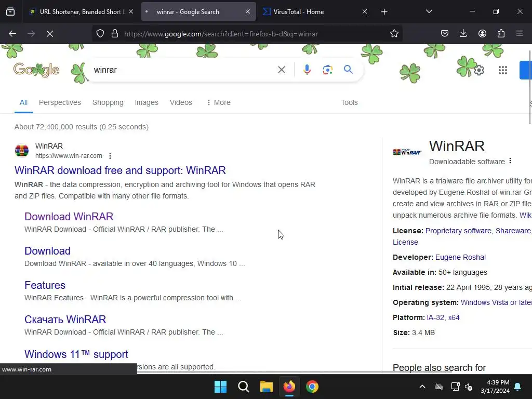Search by image with Lens icon

[327, 70]
